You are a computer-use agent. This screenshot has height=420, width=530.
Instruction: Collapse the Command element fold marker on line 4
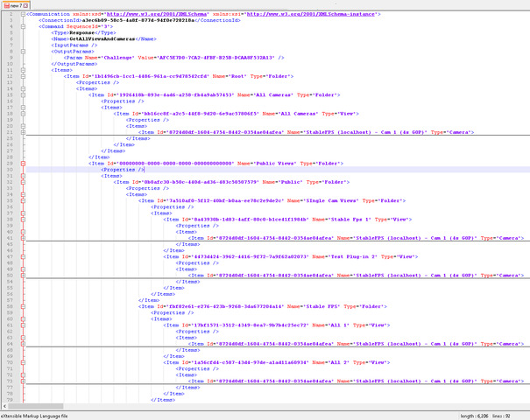pos(23,26)
